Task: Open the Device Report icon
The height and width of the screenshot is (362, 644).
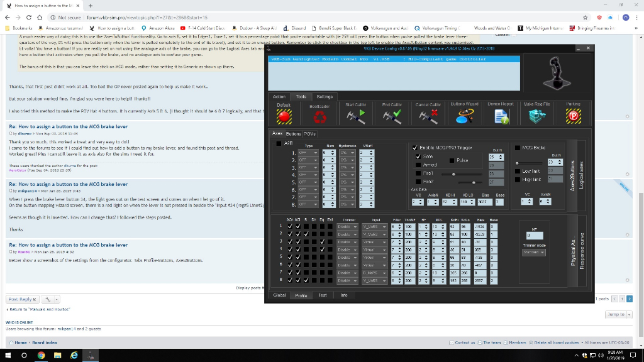Action: [501, 116]
